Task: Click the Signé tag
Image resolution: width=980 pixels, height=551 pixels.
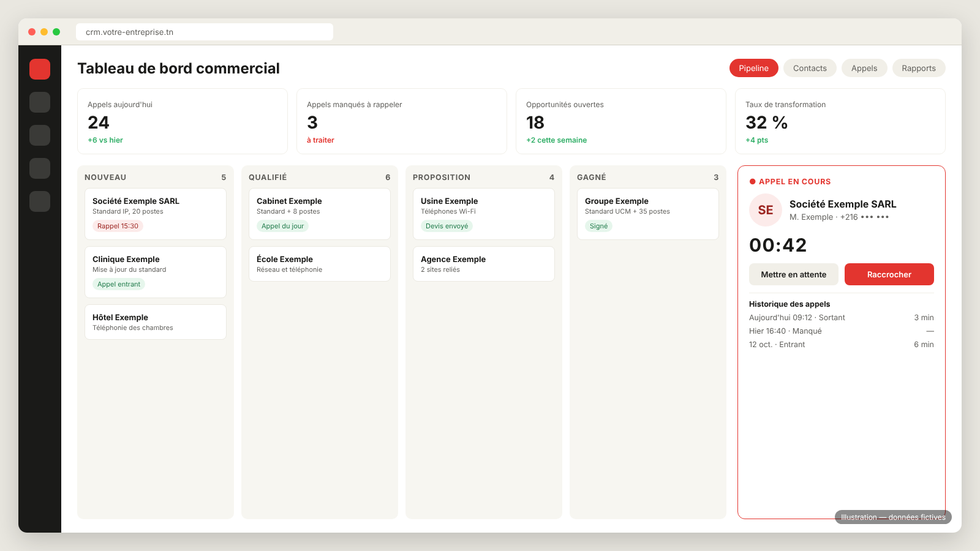Action: (598, 226)
